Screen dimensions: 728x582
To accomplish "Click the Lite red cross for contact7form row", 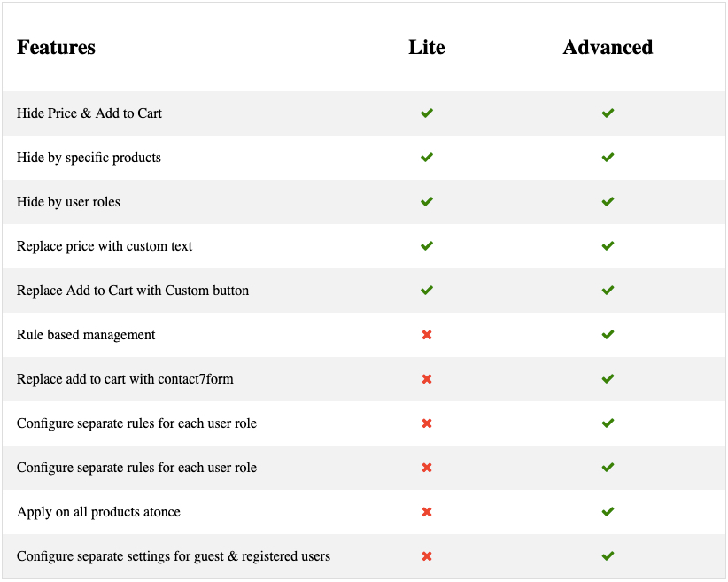I will 427,379.
